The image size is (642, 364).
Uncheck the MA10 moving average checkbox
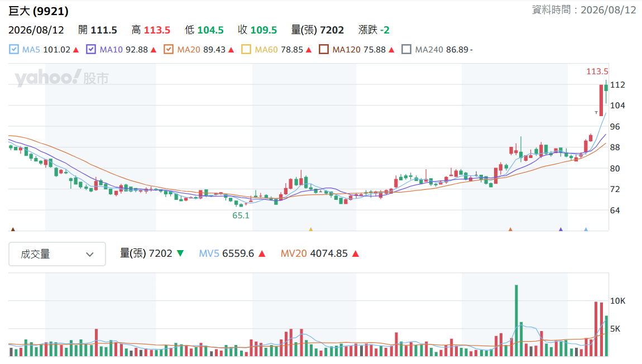coord(91,50)
